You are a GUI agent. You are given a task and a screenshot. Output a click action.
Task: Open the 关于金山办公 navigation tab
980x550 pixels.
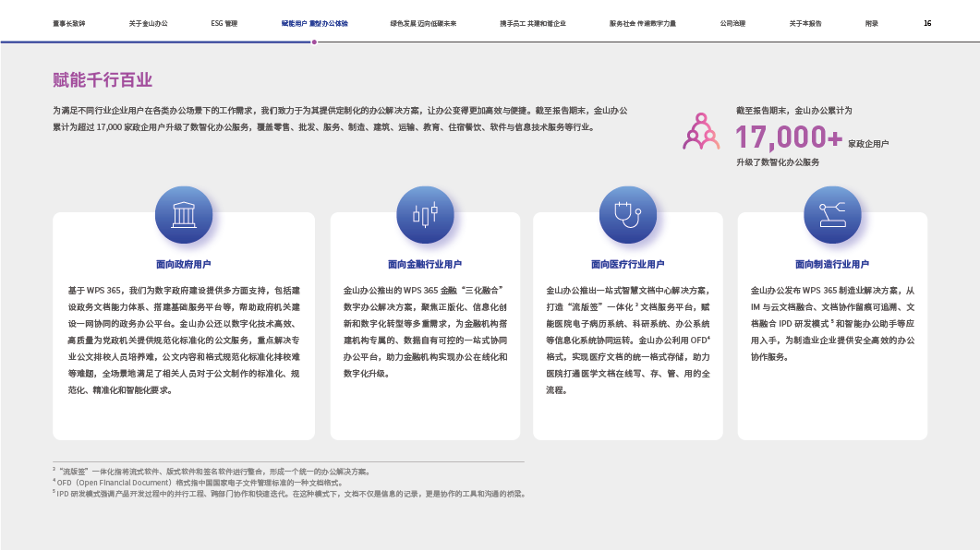coord(148,23)
